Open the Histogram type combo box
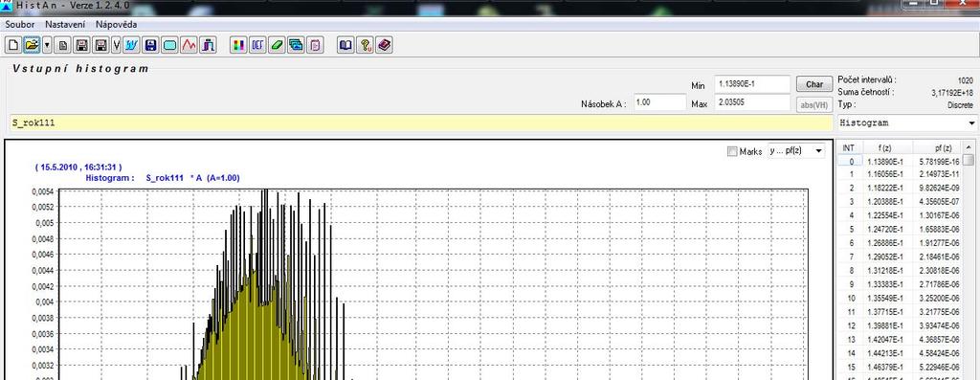This screenshot has width=980, height=380. [x=907, y=123]
